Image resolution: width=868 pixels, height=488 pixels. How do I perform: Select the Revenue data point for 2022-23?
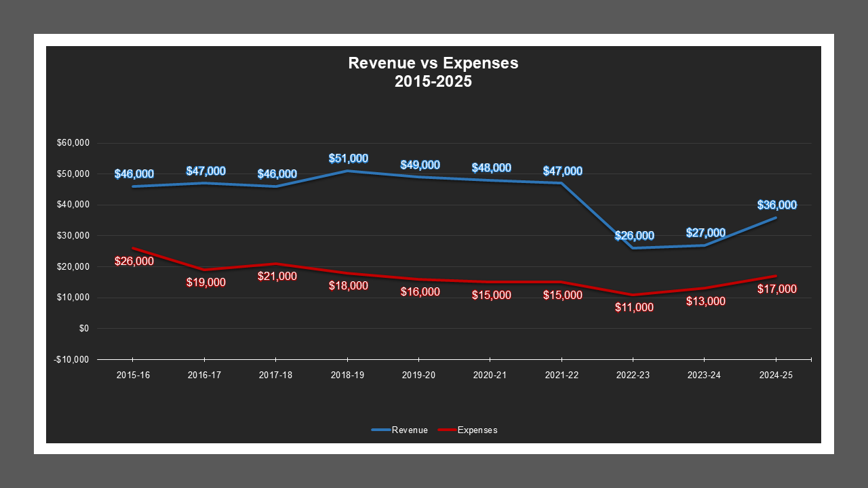tap(633, 247)
